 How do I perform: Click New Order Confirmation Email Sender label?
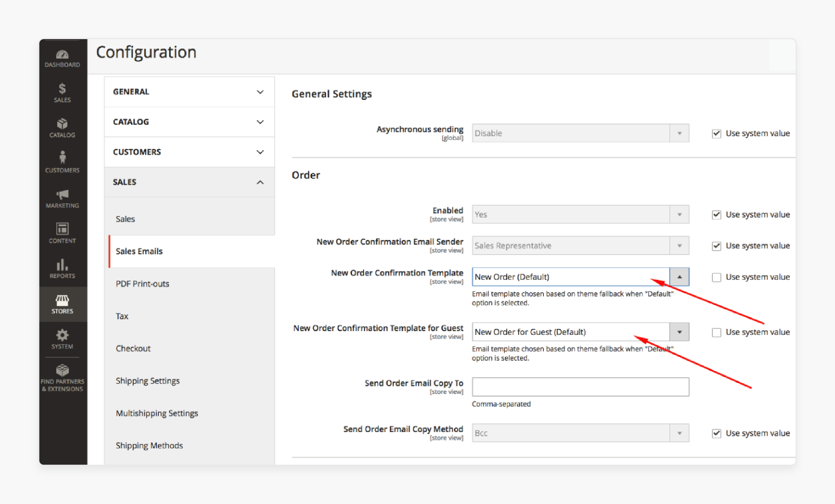coord(390,242)
